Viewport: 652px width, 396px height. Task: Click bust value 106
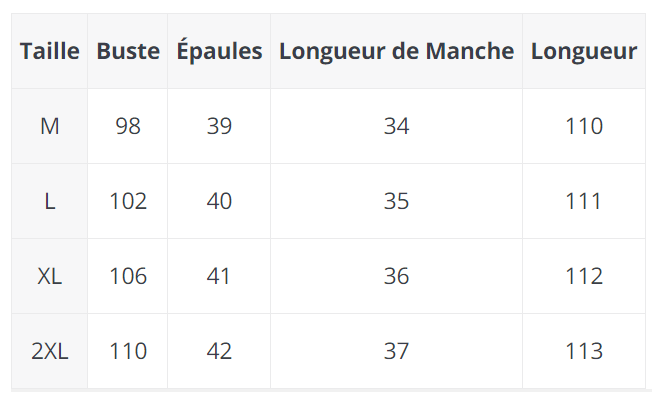128,276
